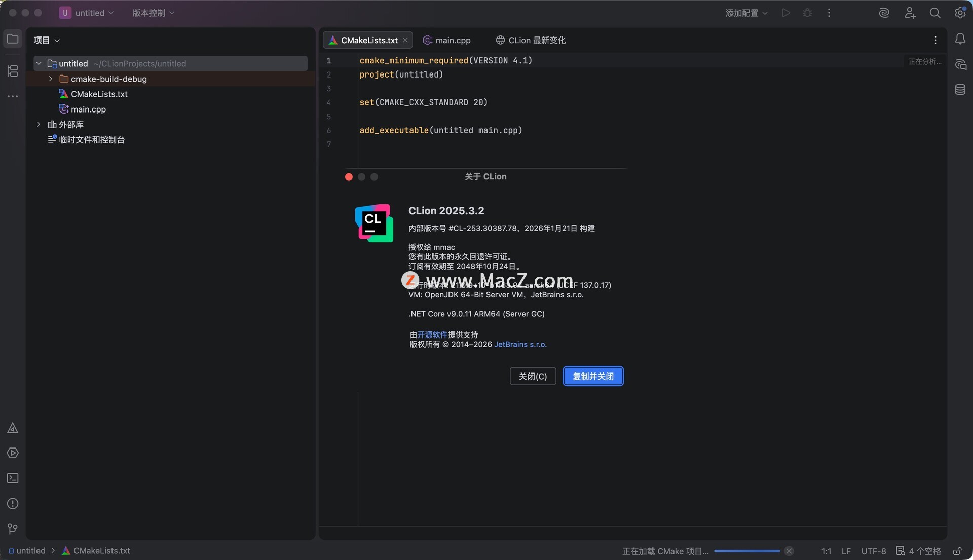Open the JetBrains s.r.o. link
This screenshot has height=560, width=973.
pos(520,344)
